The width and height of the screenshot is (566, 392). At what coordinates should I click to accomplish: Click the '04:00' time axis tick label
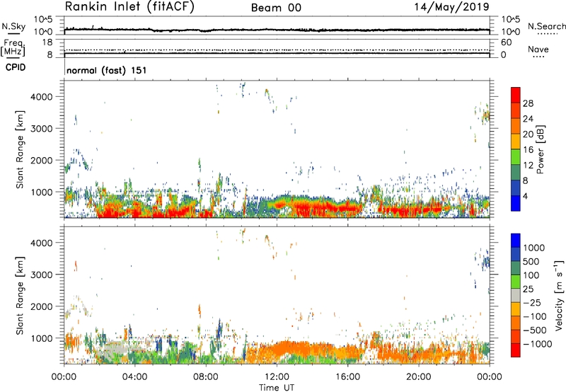(134, 377)
